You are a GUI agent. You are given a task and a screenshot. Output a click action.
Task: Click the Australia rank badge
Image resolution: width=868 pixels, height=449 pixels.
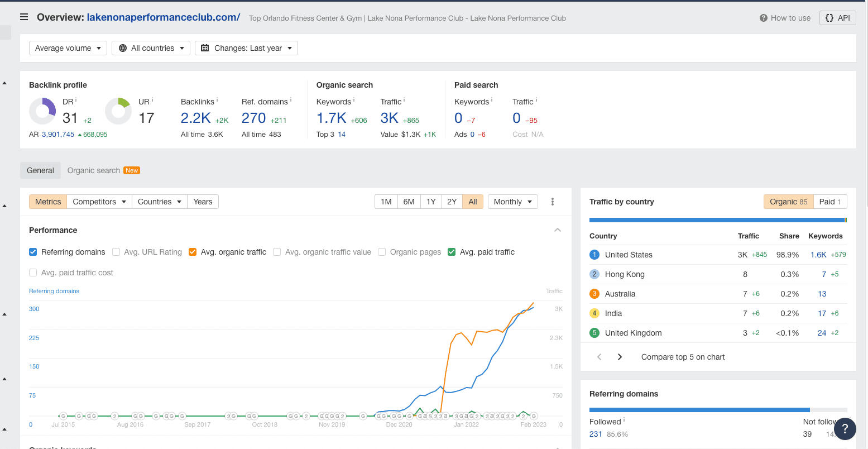[x=594, y=294]
